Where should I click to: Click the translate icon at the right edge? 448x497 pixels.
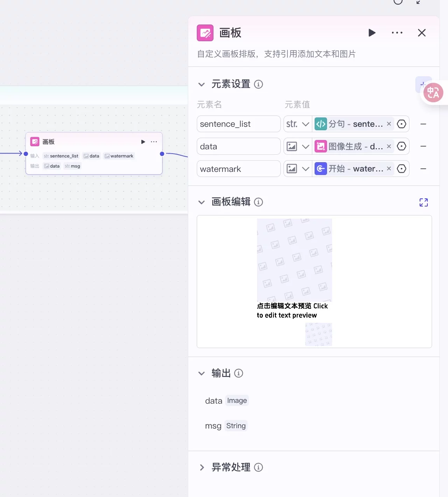point(433,93)
